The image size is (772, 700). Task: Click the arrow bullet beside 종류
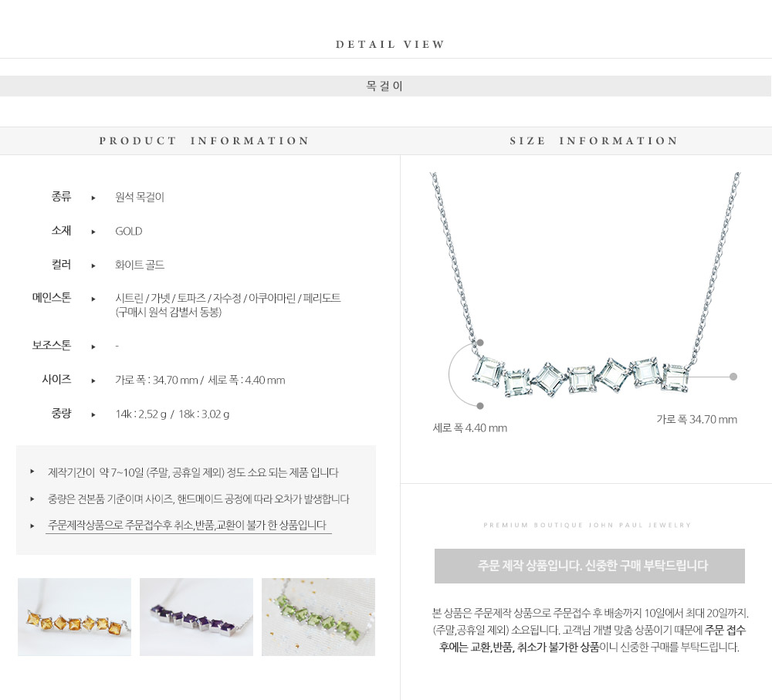click(x=93, y=198)
